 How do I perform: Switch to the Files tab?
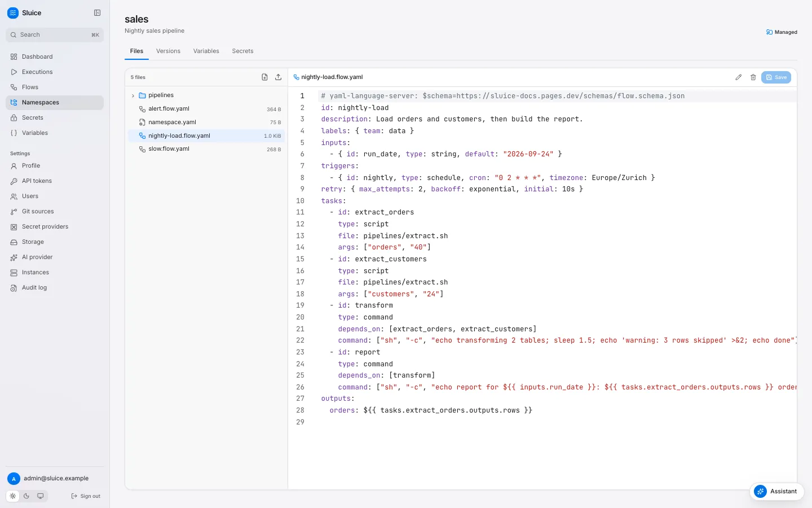tap(136, 51)
